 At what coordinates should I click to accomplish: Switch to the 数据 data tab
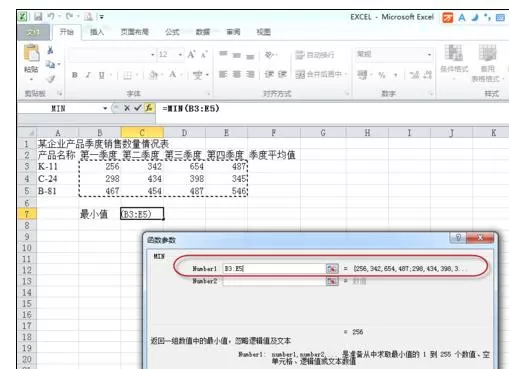[x=203, y=32]
